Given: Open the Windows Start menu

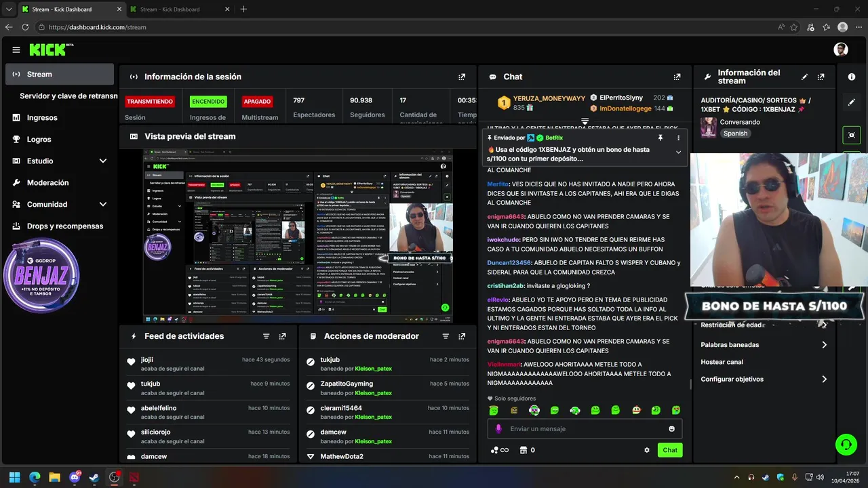Looking at the screenshot, I should 14,477.
